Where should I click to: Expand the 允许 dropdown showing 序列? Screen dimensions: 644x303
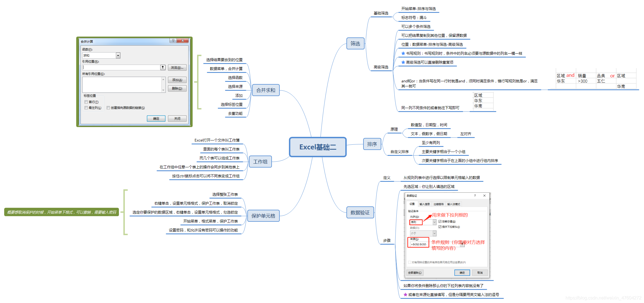pyautogui.click(x=434, y=222)
